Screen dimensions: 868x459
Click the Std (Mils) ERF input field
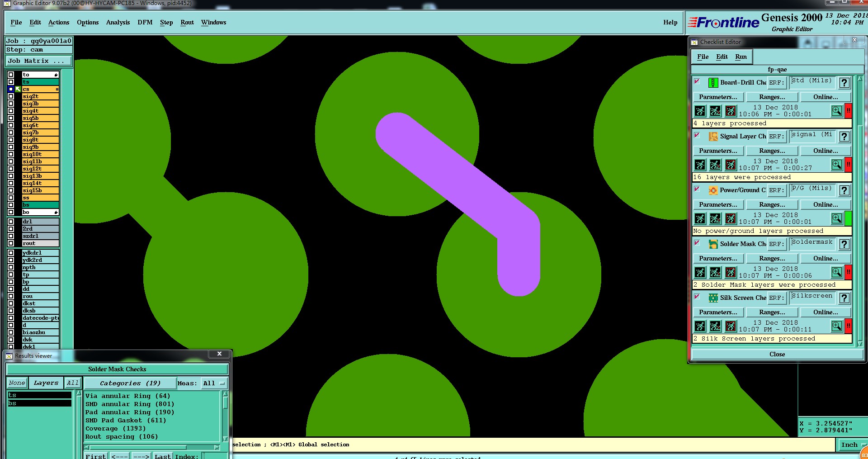click(x=812, y=83)
